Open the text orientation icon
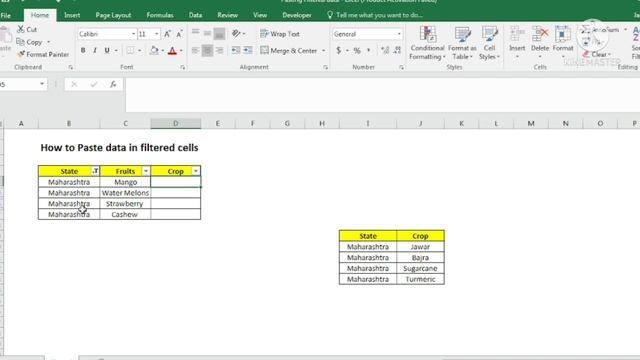 pyautogui.click(x=236, y=33)
